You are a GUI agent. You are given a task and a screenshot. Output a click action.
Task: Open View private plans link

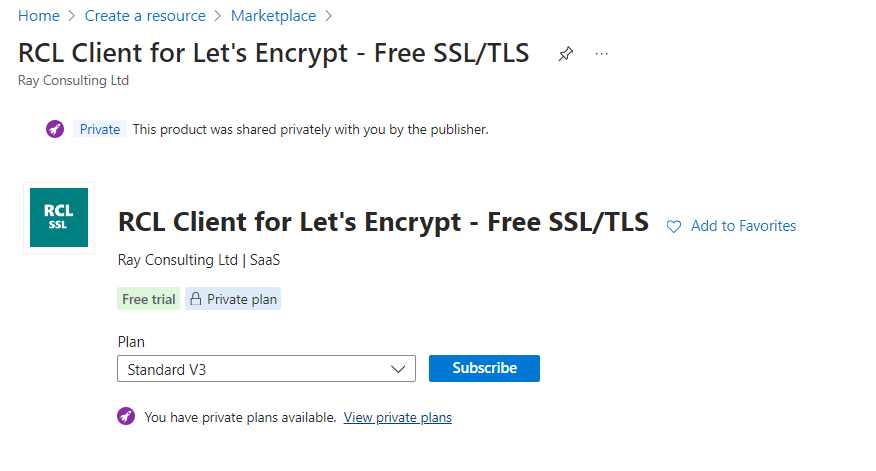tap(398, 417)
